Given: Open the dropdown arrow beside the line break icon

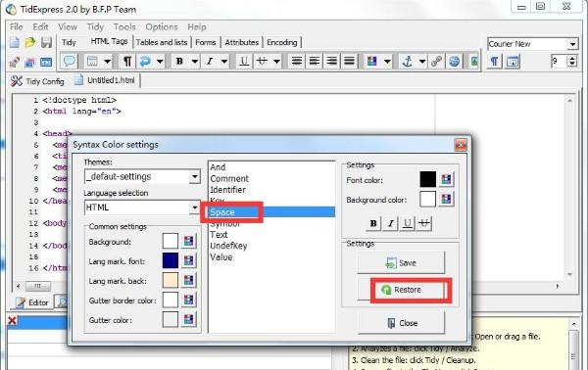Looking at the screenshot, I should pyautogui.click(x=160, y=61).
